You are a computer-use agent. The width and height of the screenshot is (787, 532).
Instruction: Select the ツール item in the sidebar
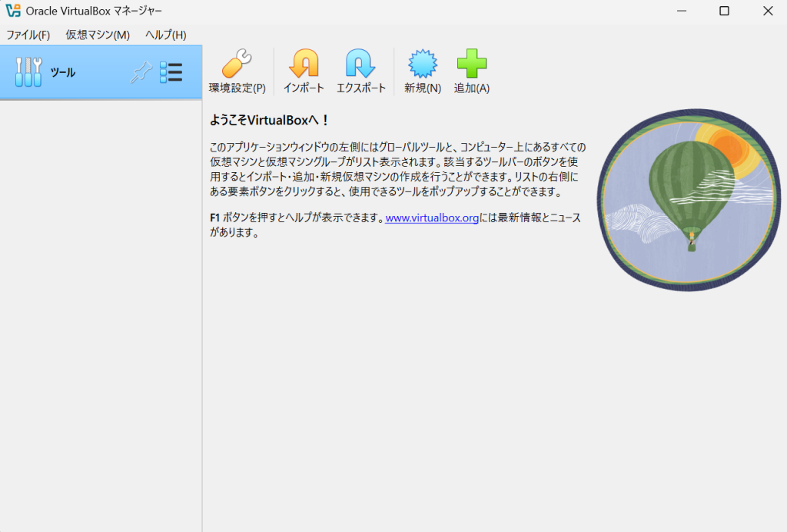coord(101,72)
